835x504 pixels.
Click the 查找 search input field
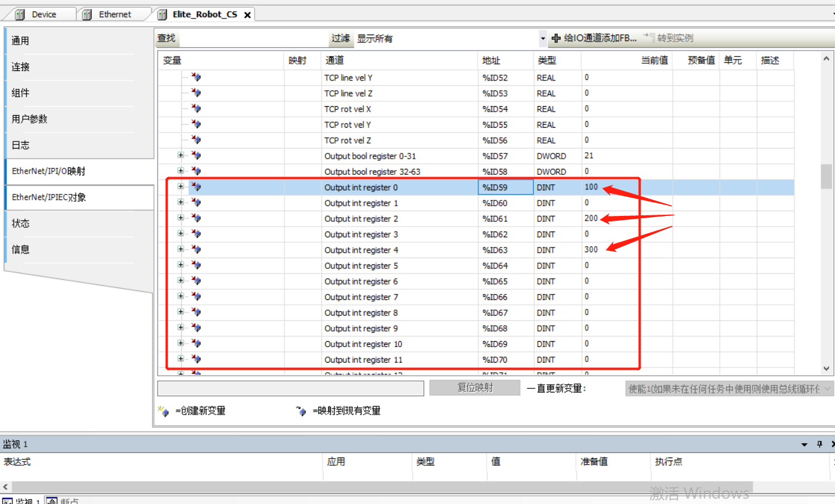(x=253, y=39)
